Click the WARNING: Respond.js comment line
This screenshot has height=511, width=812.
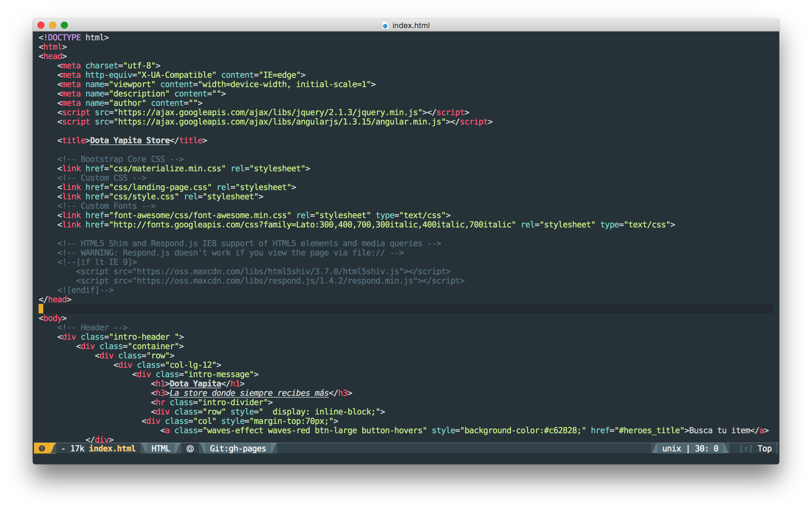[230, 253]
